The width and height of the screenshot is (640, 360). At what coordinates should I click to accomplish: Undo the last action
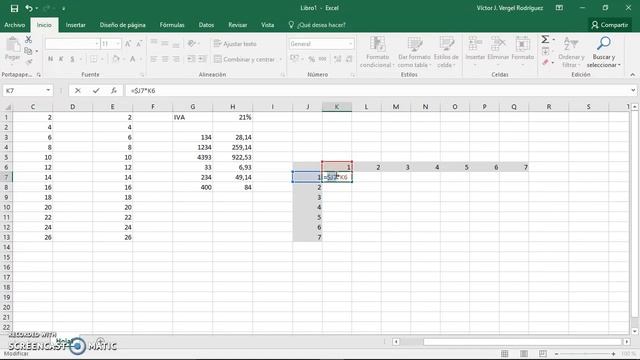point(29,8)
